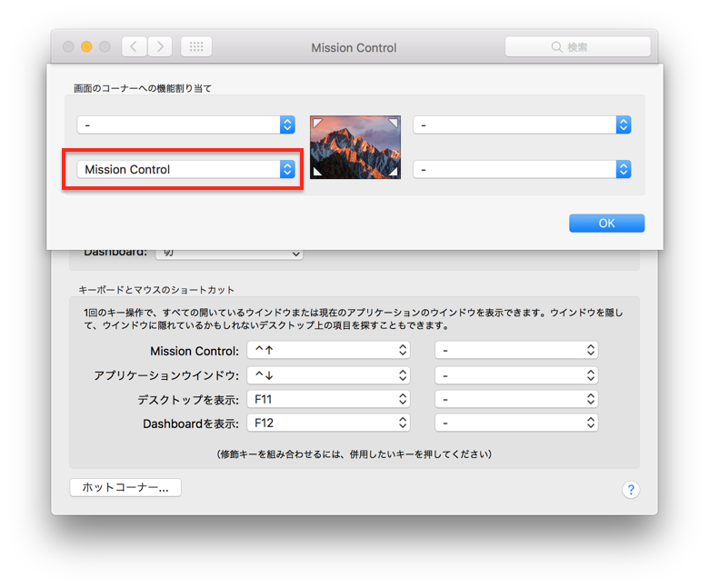Open top-right hot corner dropdown
709x588 pixels.
522,125
